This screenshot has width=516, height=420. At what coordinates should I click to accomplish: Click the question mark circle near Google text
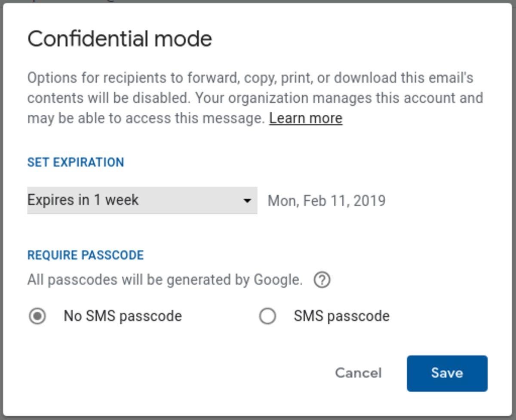(322, 279)
